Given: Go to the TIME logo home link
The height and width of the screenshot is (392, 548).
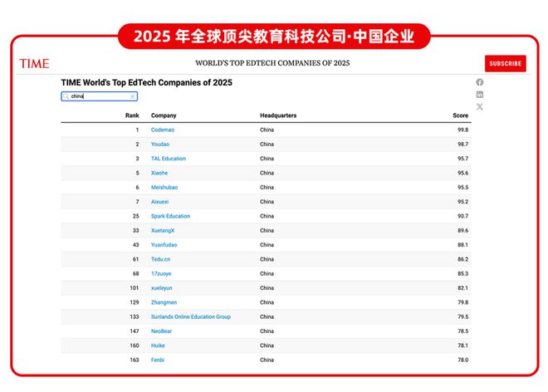Looking at the screenshot, I should (34, 64).
